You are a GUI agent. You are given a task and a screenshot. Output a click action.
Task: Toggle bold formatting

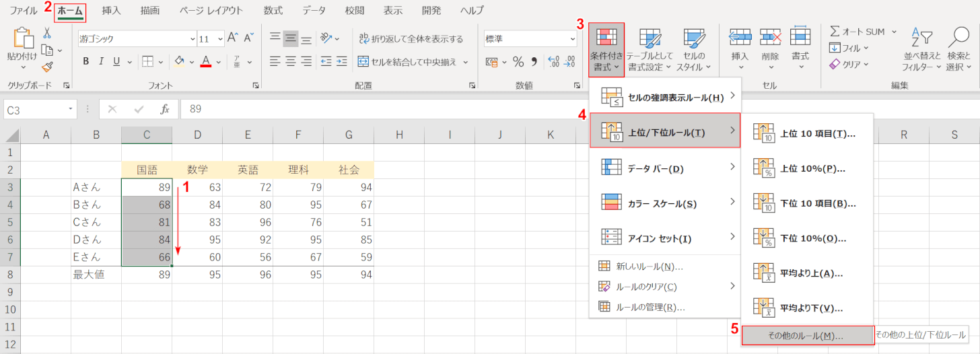(86, 61)
